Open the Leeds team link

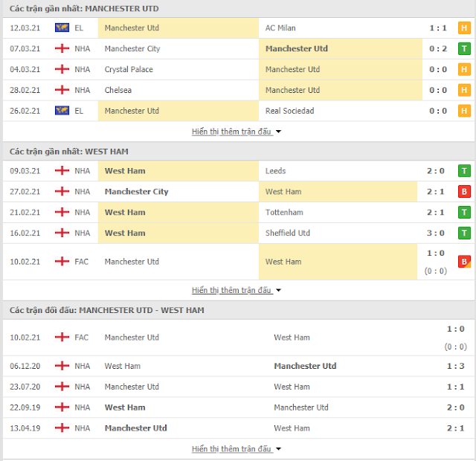275,171
